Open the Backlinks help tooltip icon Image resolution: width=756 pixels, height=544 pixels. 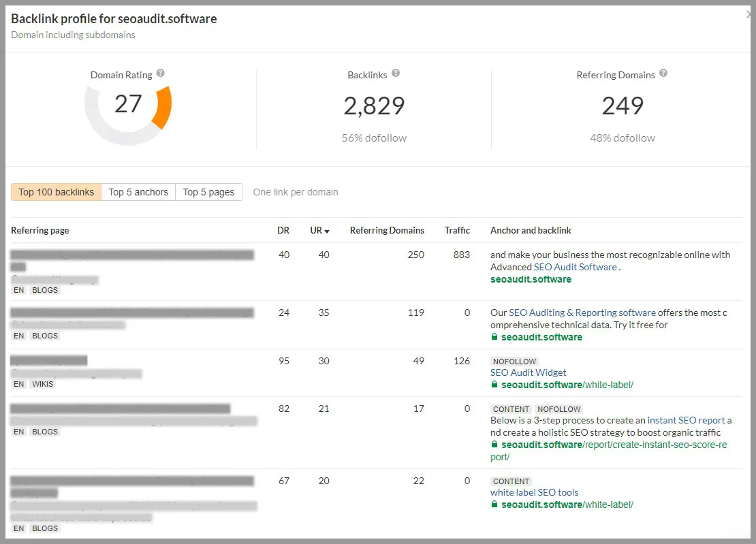click(396, 74)
